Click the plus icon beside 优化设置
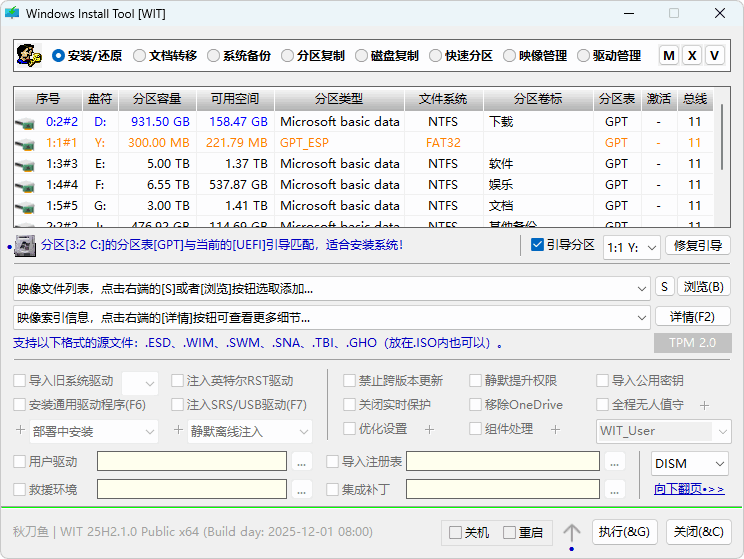The height and width of the screenshot is (559, 744). tap(429, 429)
